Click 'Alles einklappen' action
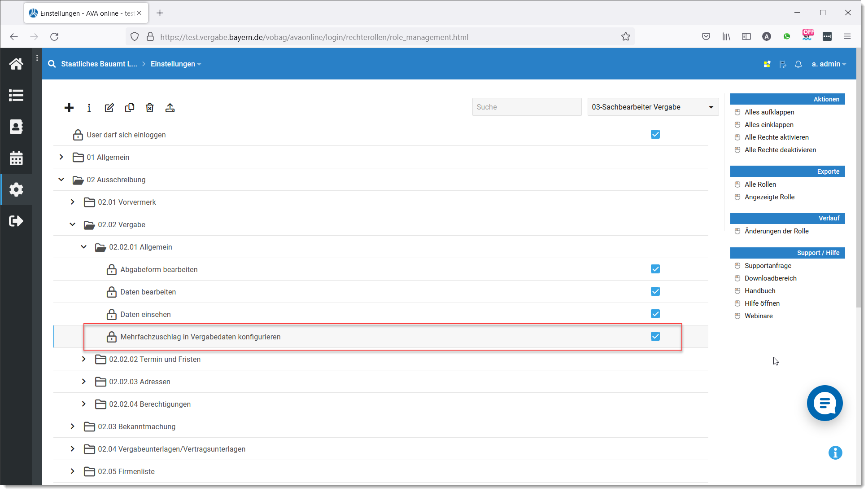The image size is (868, 492). (769, 125)
